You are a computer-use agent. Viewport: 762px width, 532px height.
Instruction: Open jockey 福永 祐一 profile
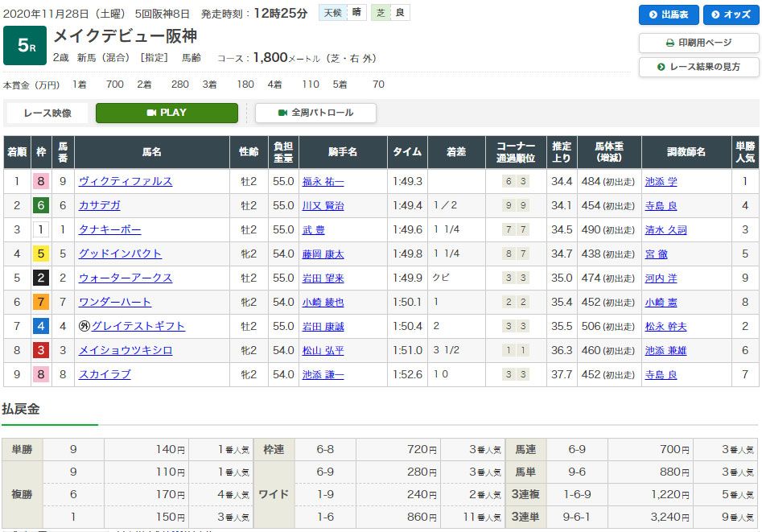coord(323,182)
